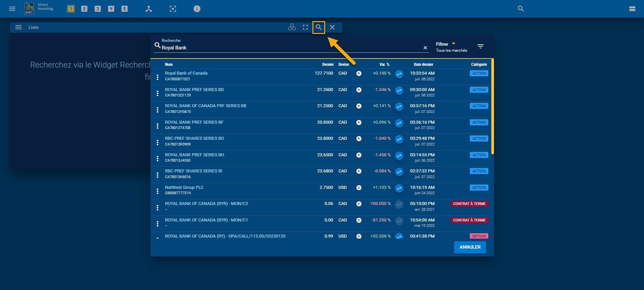644x290 pixels.
Task: Click the OPTION category tag
Action: pos(479,236)
